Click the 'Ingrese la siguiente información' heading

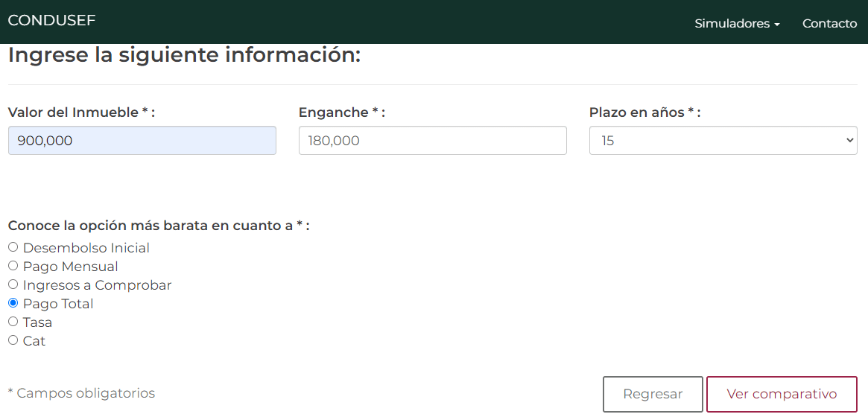click(x=184, y=55)
